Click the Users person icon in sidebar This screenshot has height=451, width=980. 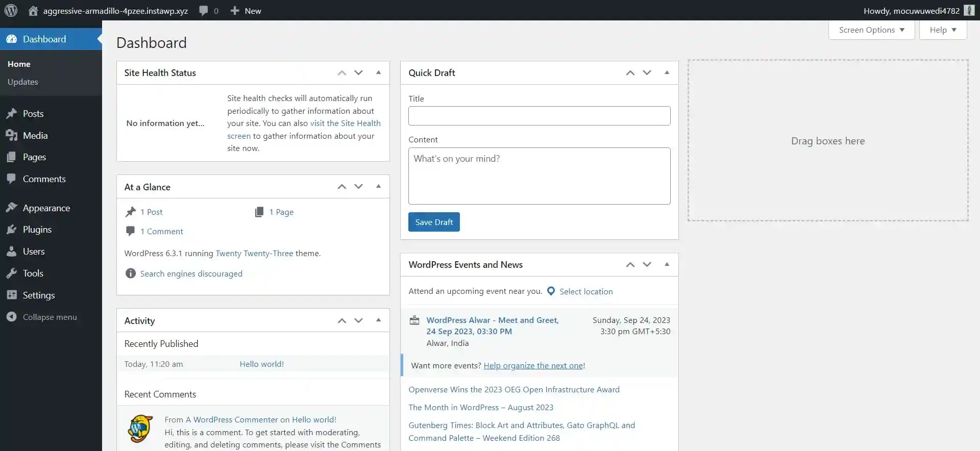11,251
